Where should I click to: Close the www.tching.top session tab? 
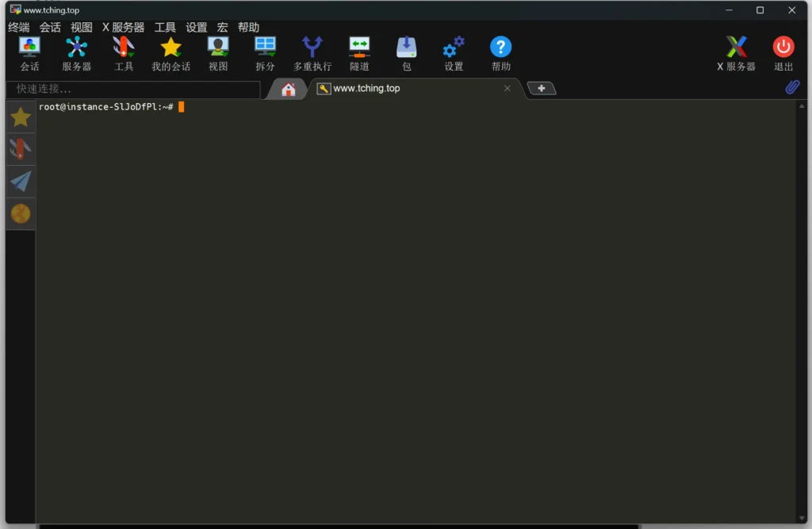point(507,89)
